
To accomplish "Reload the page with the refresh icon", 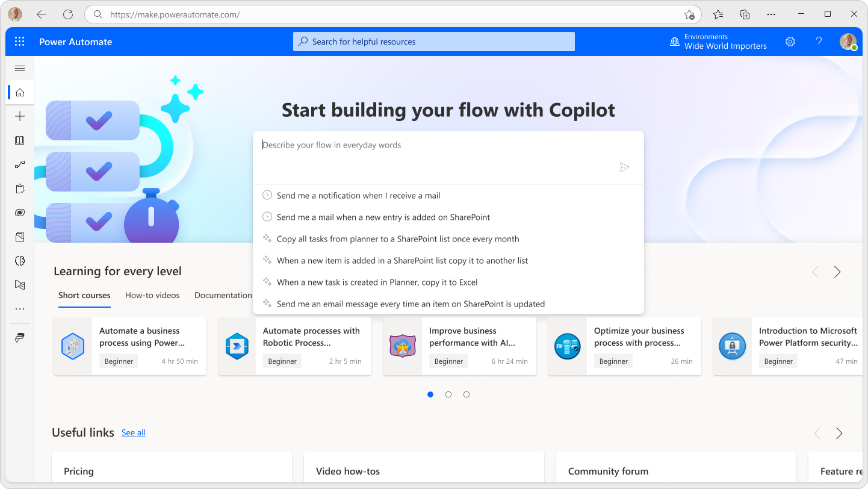I will [68, 14].
